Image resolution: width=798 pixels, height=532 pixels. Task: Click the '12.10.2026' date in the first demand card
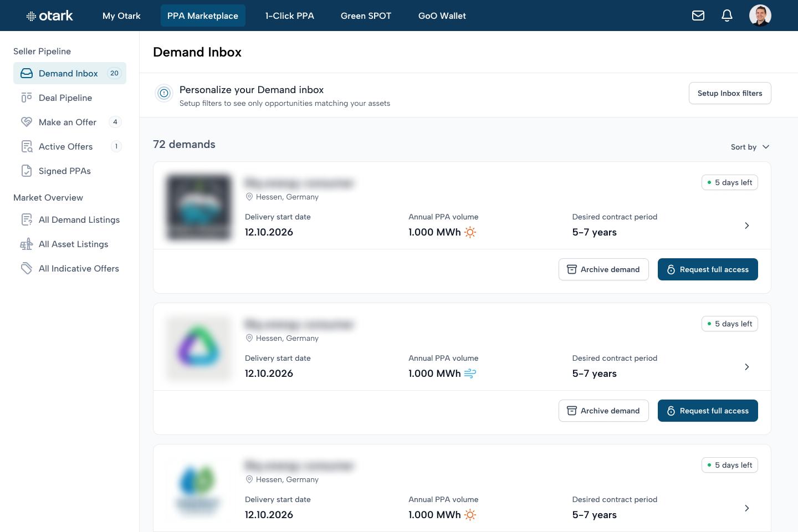point(269,232)
